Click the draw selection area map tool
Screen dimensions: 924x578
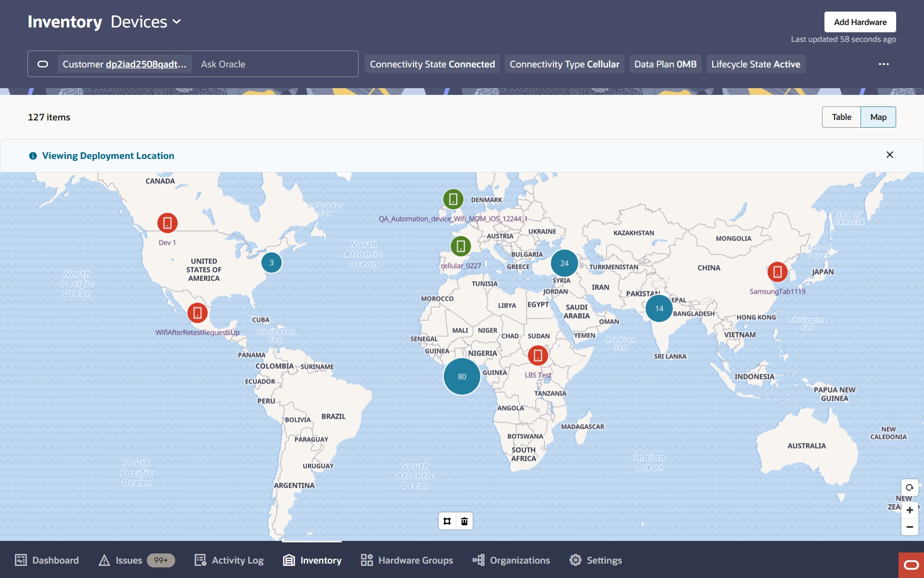coord(447,521)
